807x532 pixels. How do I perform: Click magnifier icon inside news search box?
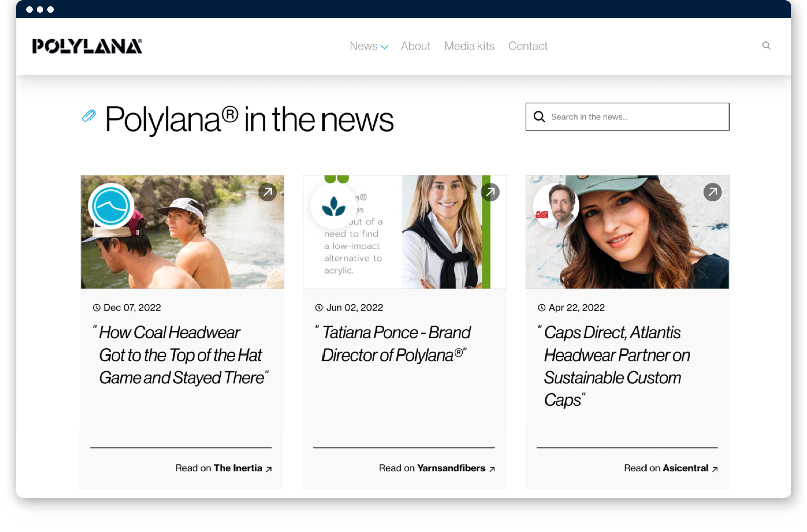pos(539,117)
